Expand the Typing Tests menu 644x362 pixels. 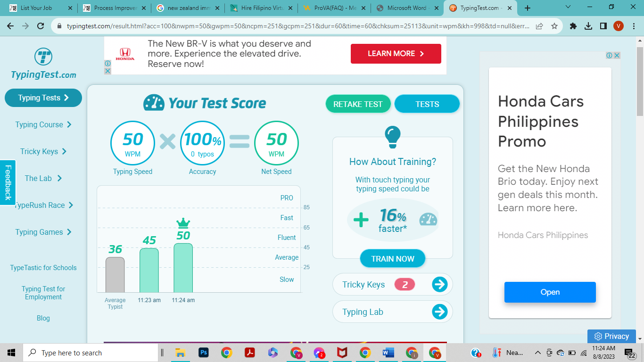coord(43,98)
